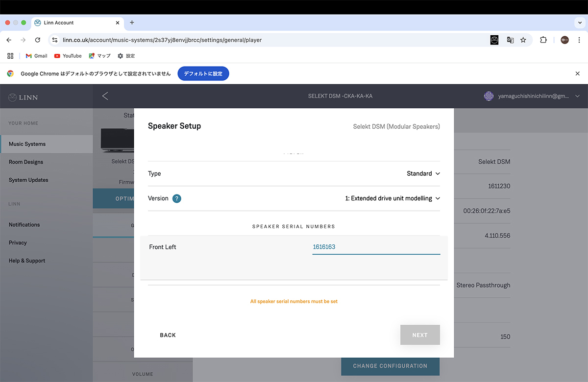Click the Linn back arrow icon

click(105, 96)
